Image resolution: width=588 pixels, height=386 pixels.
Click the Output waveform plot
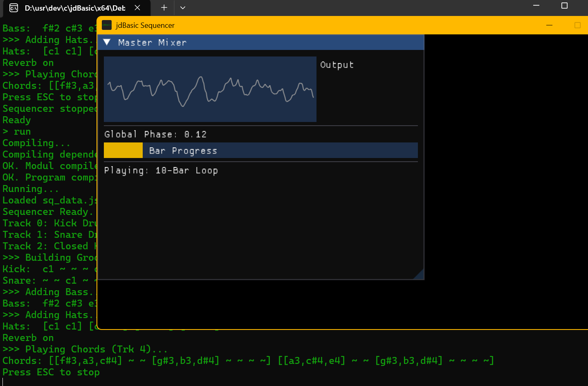pos(210,89)
